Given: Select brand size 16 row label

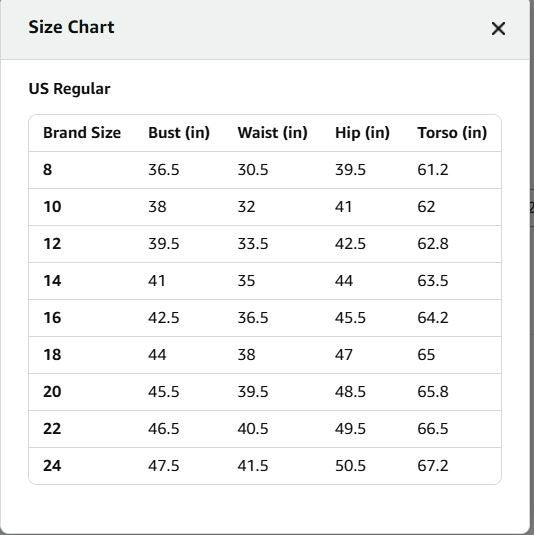Looking at the screenshot, I should (52, 318).
